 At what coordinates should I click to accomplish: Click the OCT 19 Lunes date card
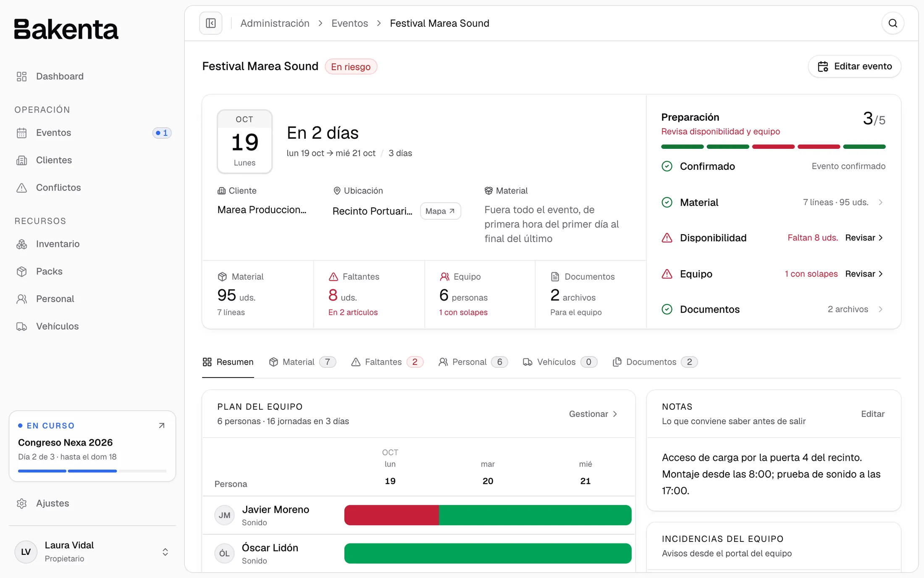[x=244, y=142]
